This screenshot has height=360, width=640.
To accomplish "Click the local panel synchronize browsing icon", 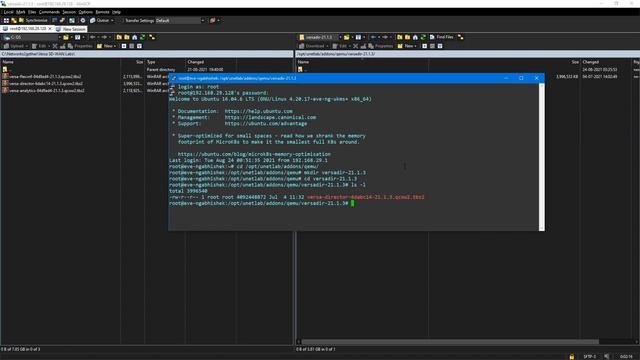I will point(152,37).
